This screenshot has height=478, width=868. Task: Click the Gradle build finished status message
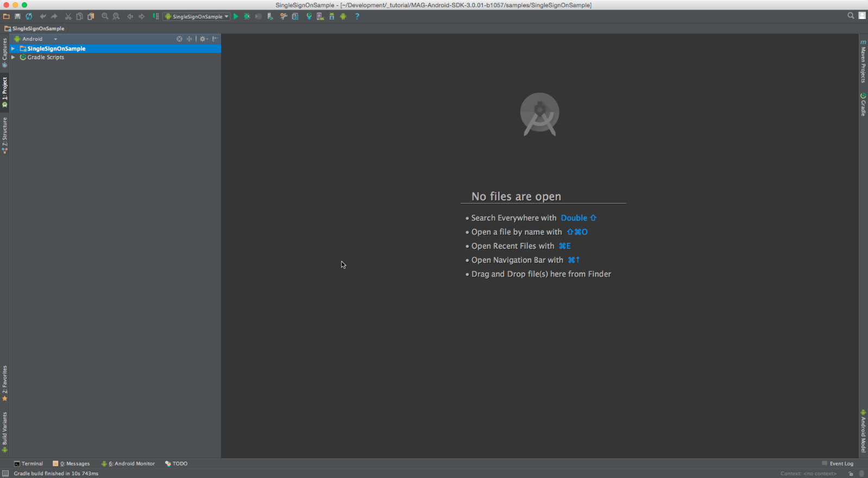tap(56, 474)
